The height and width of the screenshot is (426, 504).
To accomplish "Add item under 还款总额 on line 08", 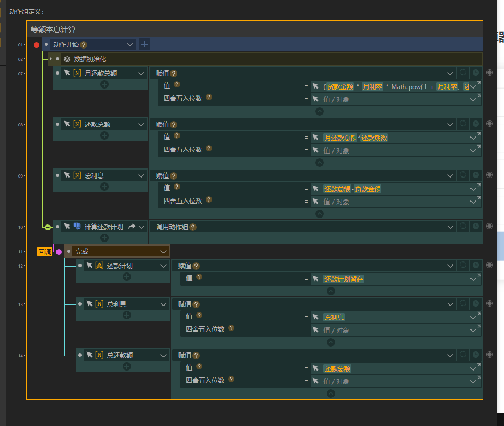I will pyautogui.click(x=104, y=135).
